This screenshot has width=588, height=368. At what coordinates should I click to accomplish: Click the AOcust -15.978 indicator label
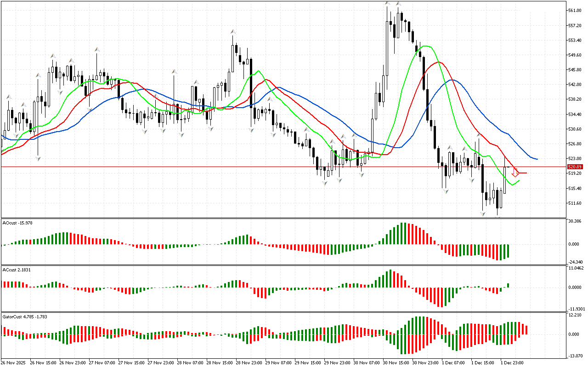[x=17, y=223]
